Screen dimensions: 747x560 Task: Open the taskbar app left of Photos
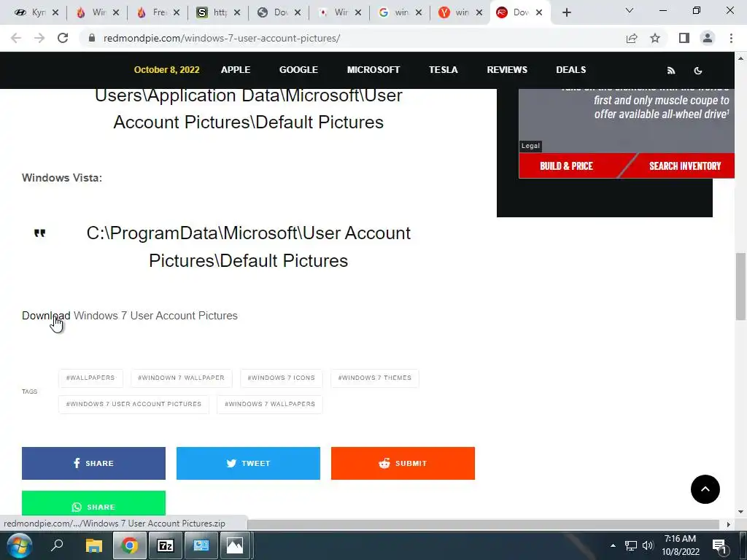point(200,545)
